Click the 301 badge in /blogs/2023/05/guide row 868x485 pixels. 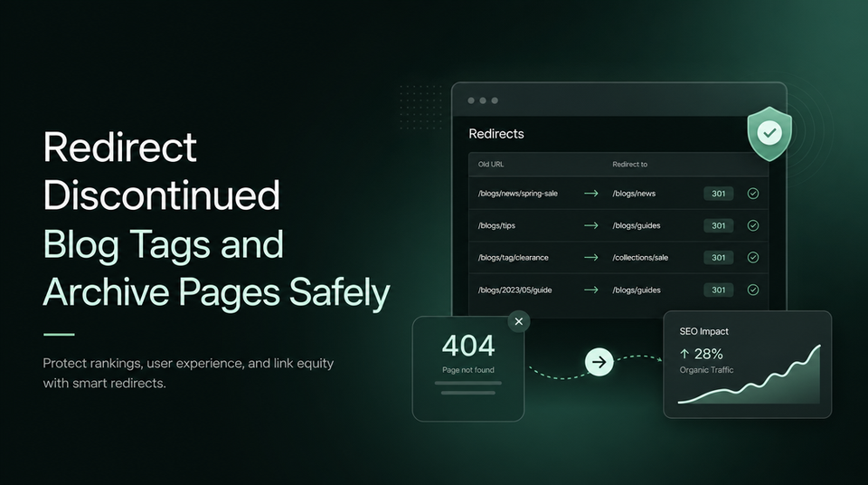(x=719, y=290)
